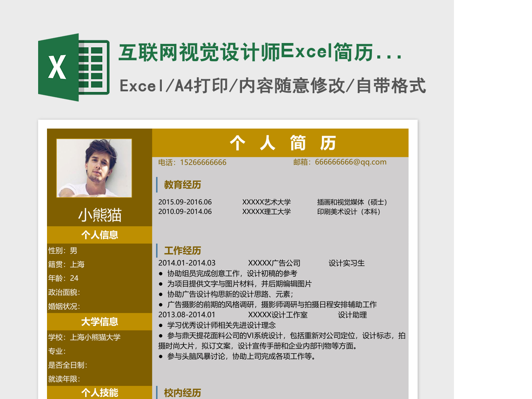Click the '婚姻状况:' cell

click(x=64, y=306)
